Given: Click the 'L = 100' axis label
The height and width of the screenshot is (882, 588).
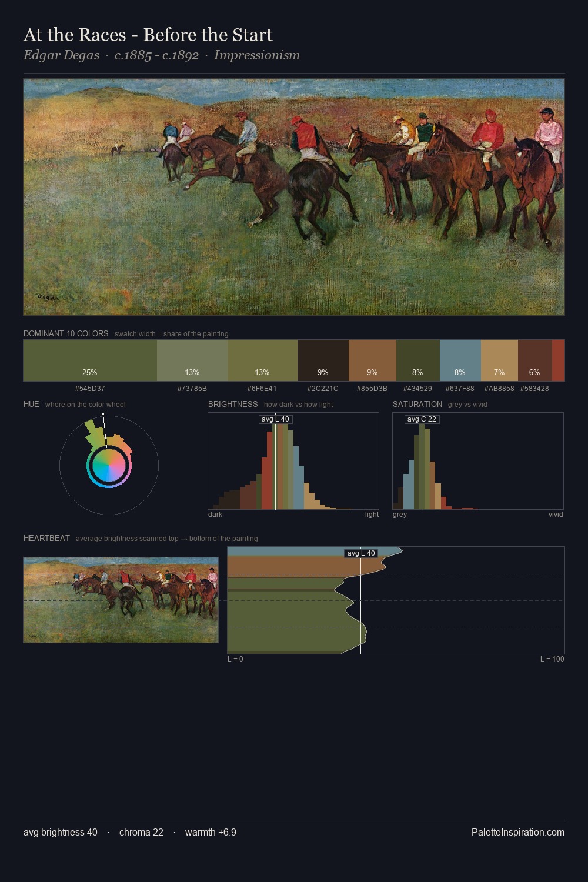Looking at the screenshot, I should pos(552,659).
